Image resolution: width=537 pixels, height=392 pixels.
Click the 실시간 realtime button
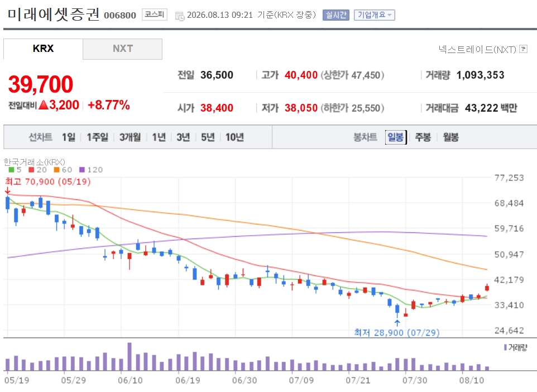[x=336, y=15]
